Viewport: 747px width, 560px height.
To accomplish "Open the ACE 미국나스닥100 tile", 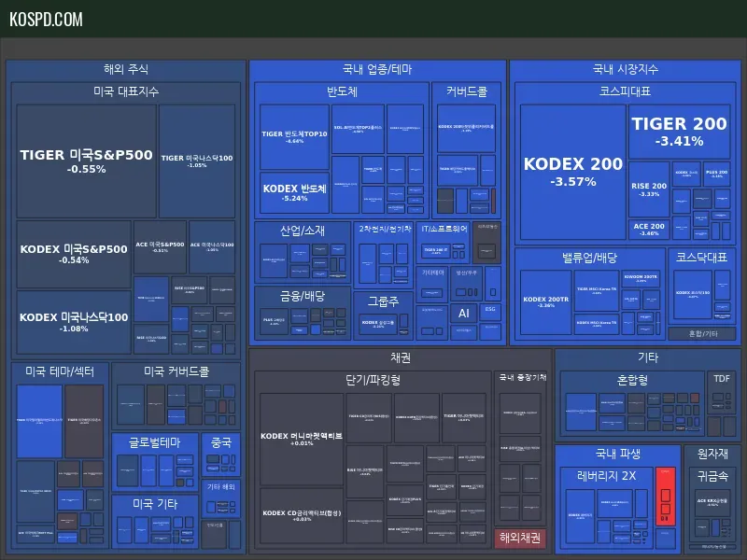I will pyautogui.click(x=212, y=246).
